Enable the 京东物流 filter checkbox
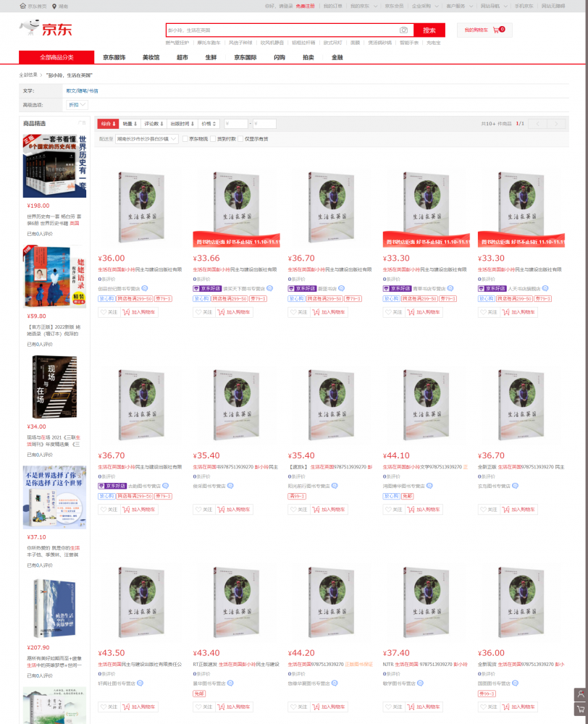This screenshot has width=588, height=724. [185, 139]
